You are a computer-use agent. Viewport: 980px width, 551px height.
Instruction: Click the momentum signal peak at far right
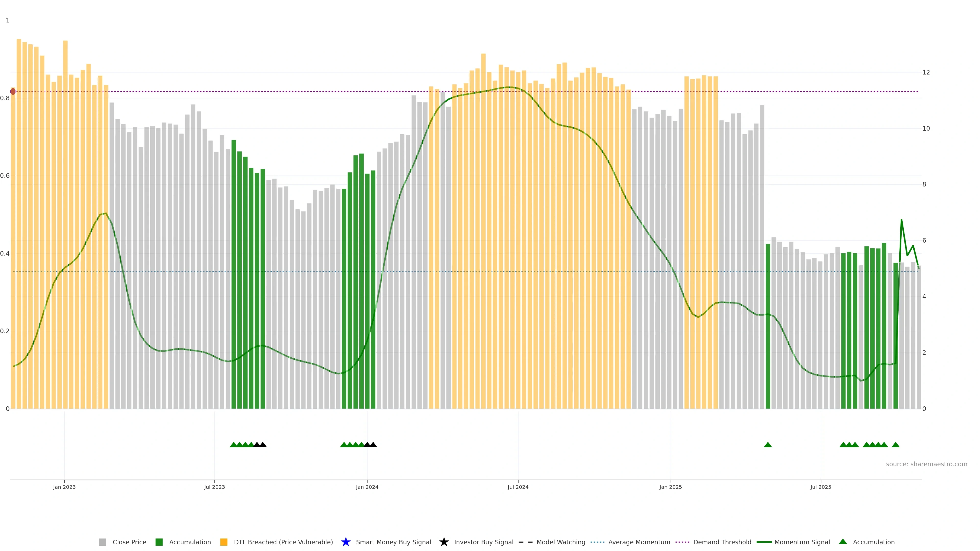click(901, 220)
